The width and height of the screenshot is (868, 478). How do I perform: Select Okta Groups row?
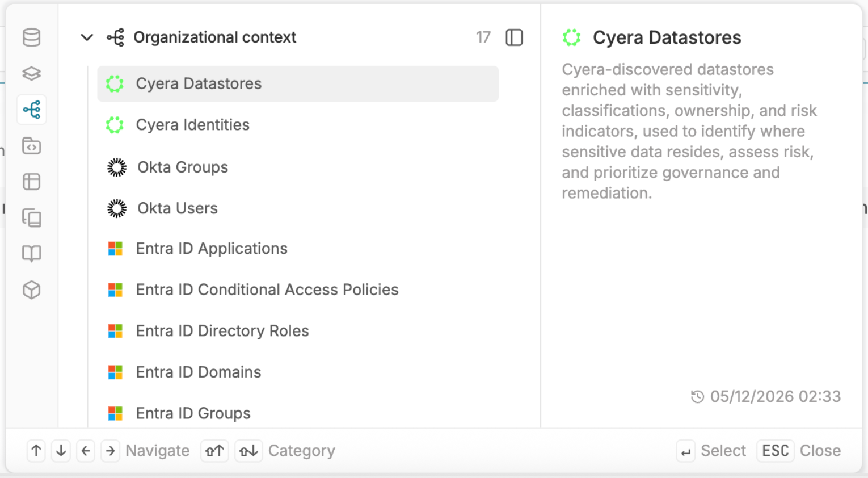[298, 167]
